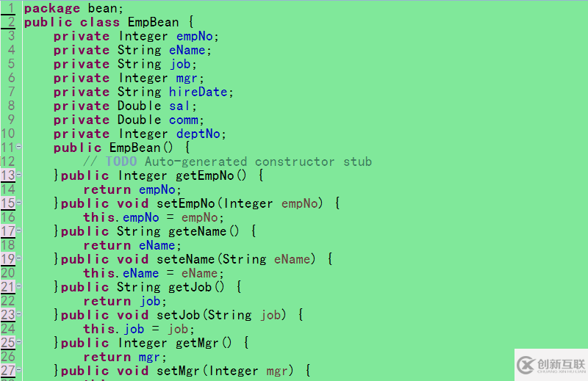
Task: Collapse getJob method fold at line 21
Action: (19, 286)
